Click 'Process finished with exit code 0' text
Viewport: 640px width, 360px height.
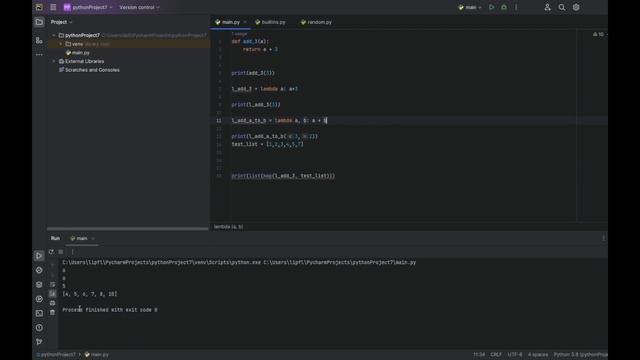coord(110,310)
